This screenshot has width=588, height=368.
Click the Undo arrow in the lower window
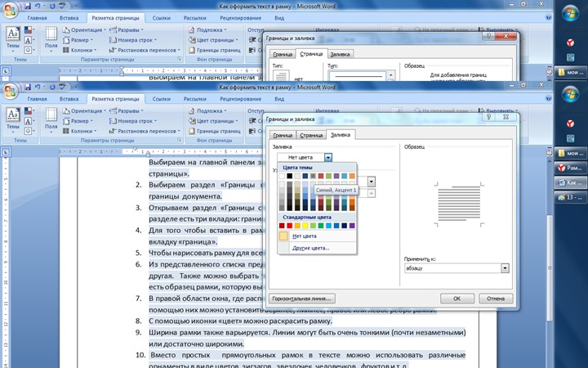tap(38, 88)
